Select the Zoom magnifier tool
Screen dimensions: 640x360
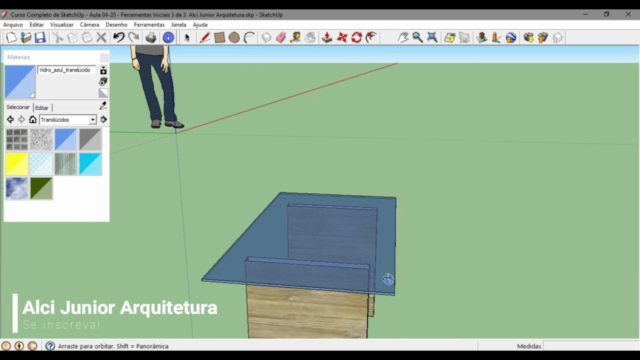(x=417, y=38)
